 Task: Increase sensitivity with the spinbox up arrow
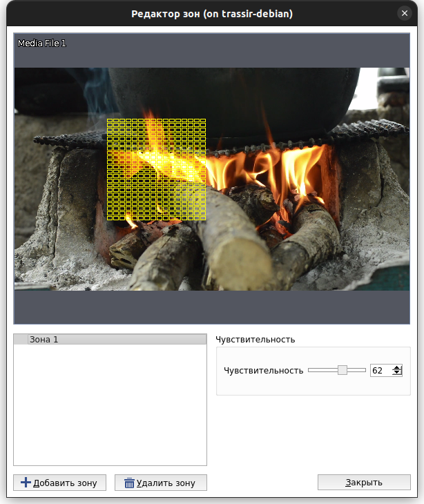tap(397, 368)
